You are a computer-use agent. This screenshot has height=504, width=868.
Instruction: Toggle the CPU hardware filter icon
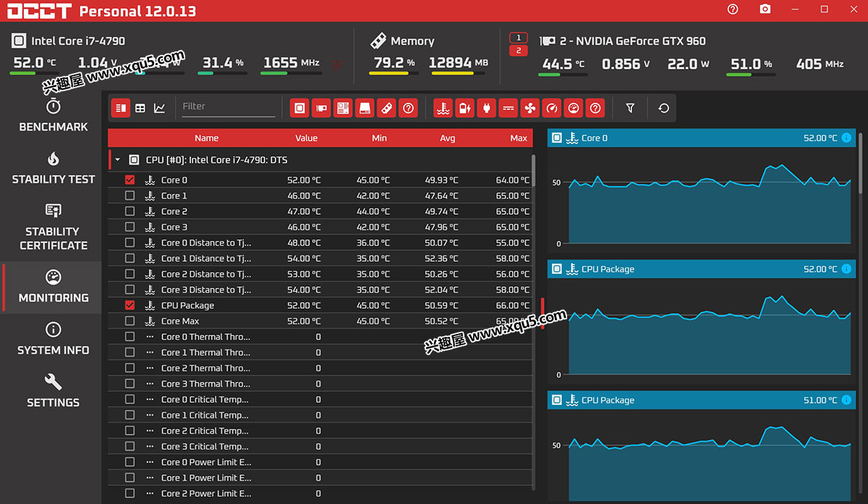click(299, 108)
